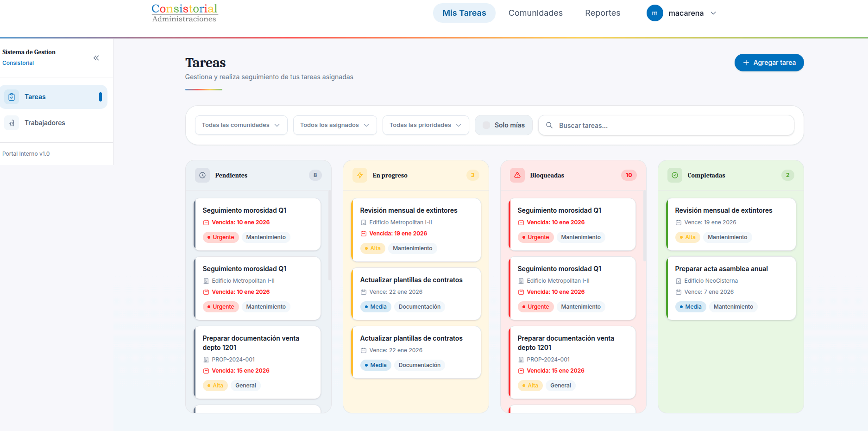Click the checkmark icon in Completadas header
The image size is (868, 431).
click(675, 175)
